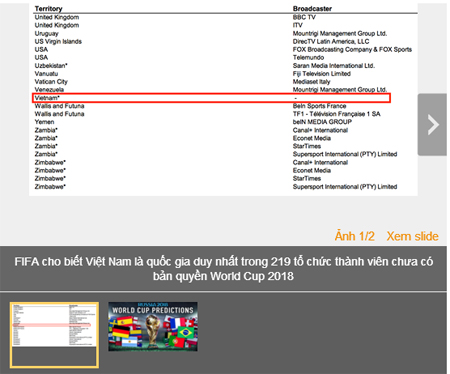450x374 pixels.
Task: Click the BBC TV broadcaster cell
Action: pos(304,17)
